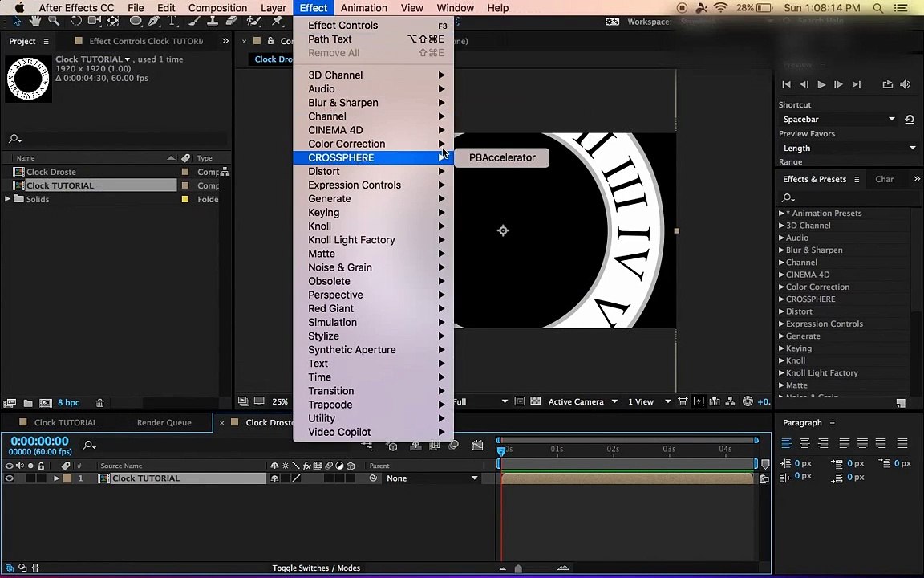Create a new folder in Project panel

click(x=28, y=403)
